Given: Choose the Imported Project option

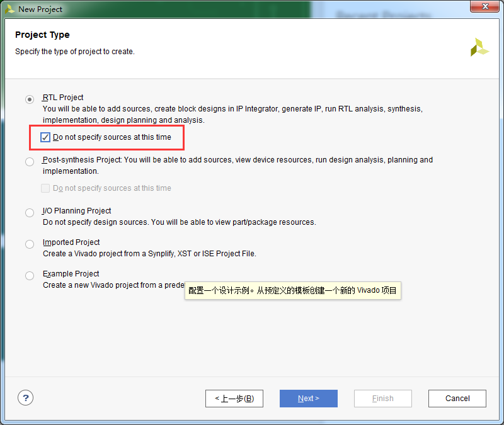Looking at the screenshot, I should coord(30,244).
